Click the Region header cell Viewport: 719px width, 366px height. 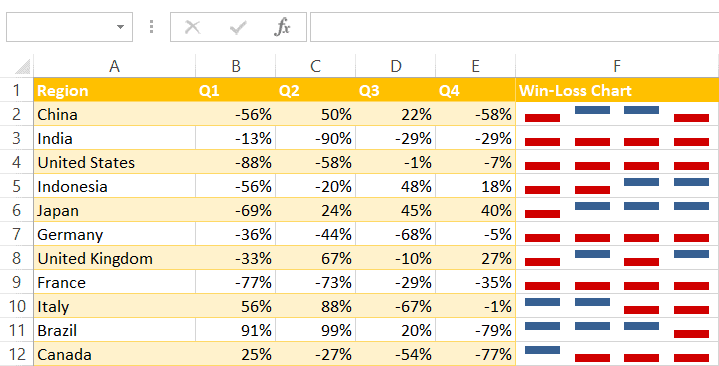coord(115,90)
